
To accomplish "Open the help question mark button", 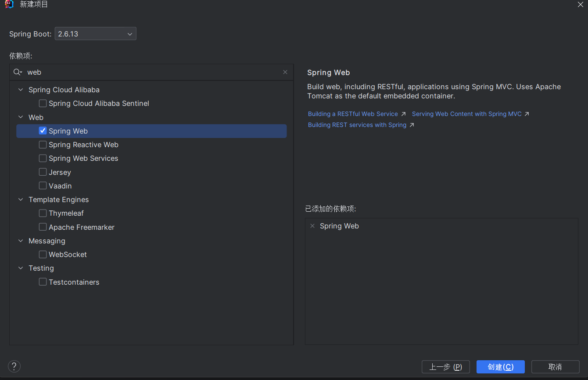I will pyautogui.click(x=14, y=366).
